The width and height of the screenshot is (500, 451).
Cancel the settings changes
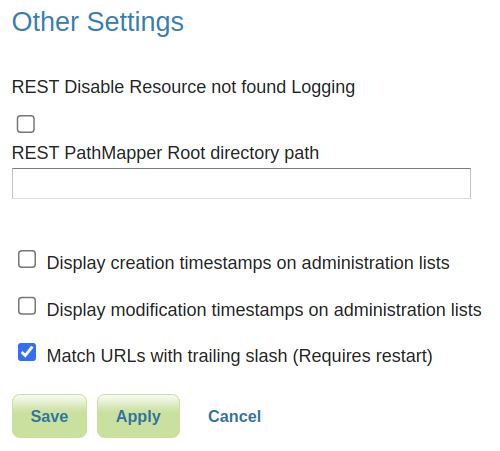234,416
